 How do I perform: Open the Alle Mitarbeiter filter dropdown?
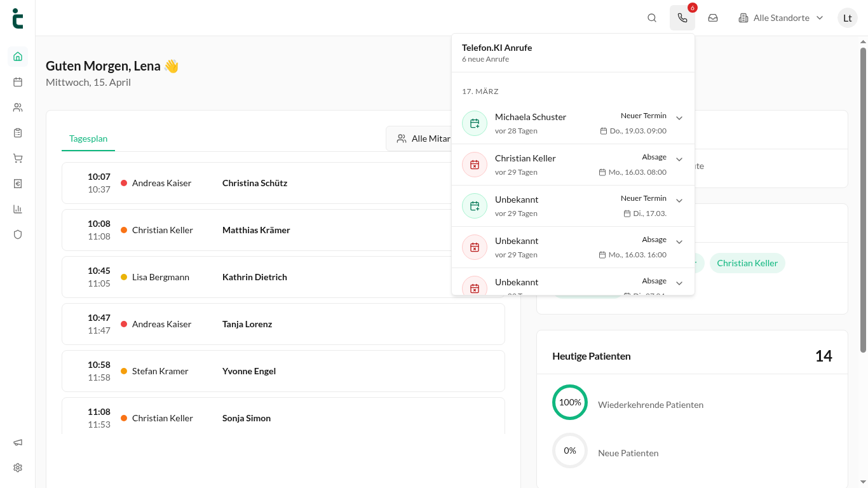pyautogui.click(x=422, y=139)
